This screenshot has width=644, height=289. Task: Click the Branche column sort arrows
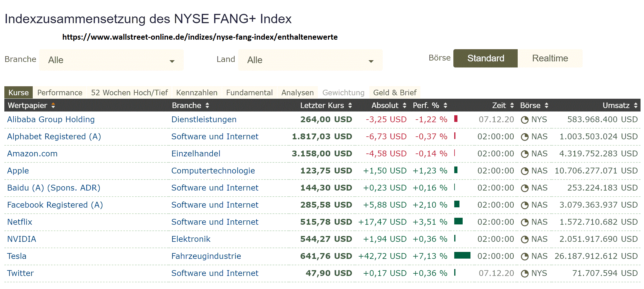207,106
